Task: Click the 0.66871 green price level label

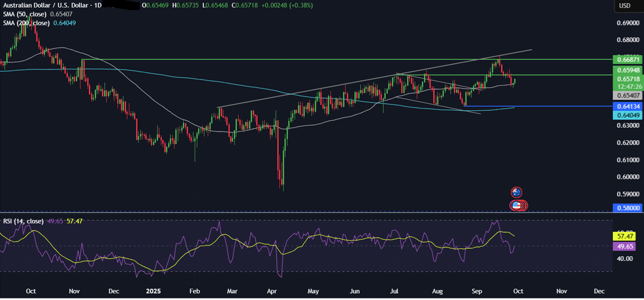Action: [627, 60]
